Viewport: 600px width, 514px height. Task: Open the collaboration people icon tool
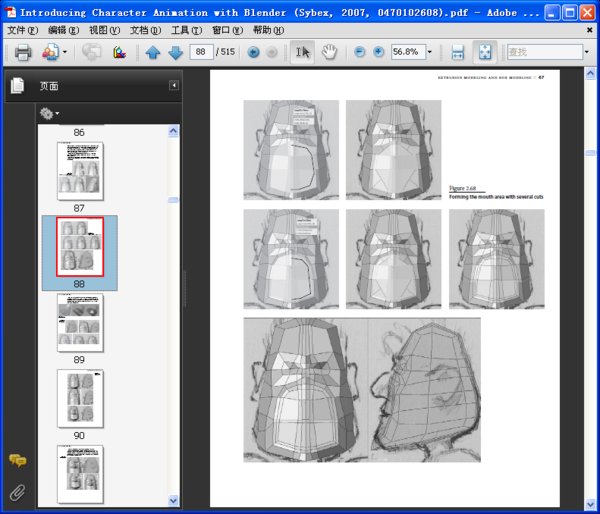(51, 52)
